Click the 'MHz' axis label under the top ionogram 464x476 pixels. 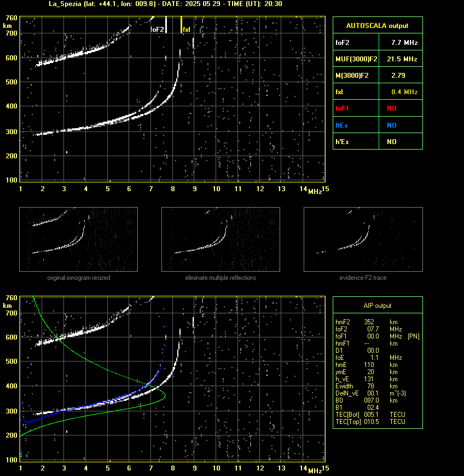tap(315, 192)
